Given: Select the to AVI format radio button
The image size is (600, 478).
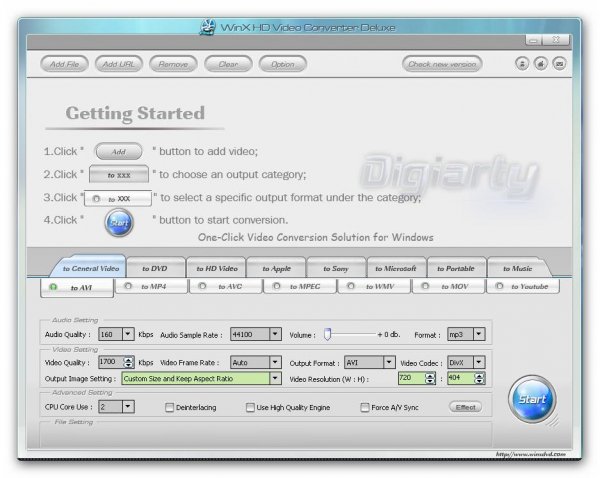Looking at the screenshot, I should [53, 287].
